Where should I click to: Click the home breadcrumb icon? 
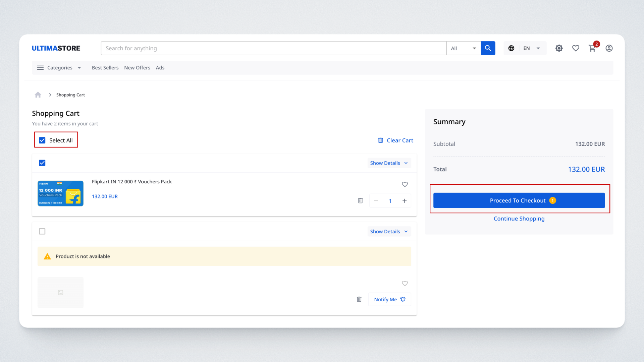tap(38, 95)
